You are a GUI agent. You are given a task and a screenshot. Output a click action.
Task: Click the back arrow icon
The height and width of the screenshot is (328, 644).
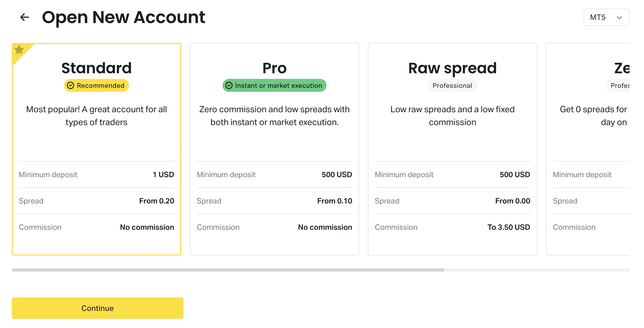[25, 17]
